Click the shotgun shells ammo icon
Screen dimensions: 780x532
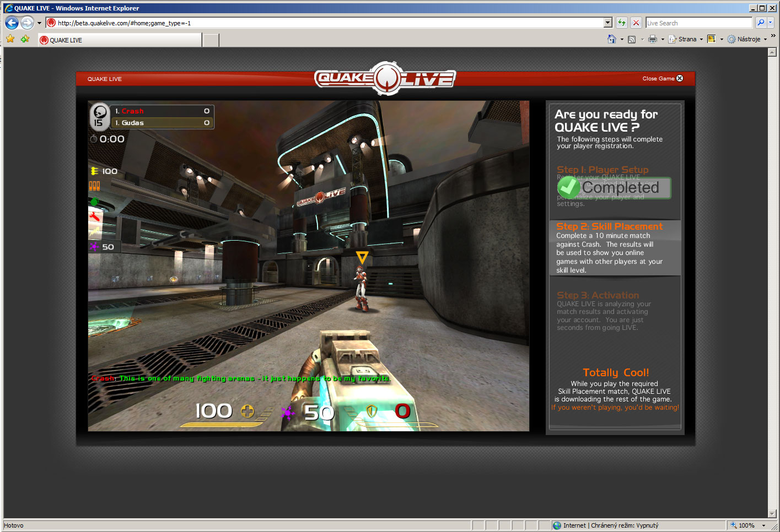click(x=95, y=186)
